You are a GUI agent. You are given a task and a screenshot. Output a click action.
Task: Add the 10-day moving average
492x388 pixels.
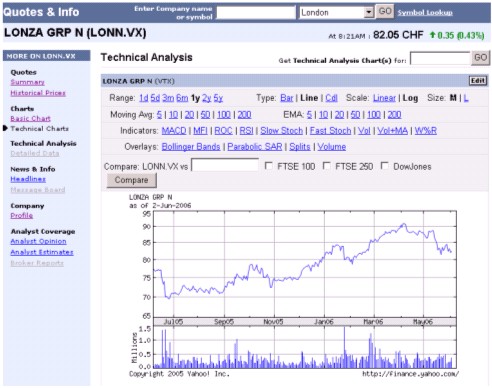[173, 115]
